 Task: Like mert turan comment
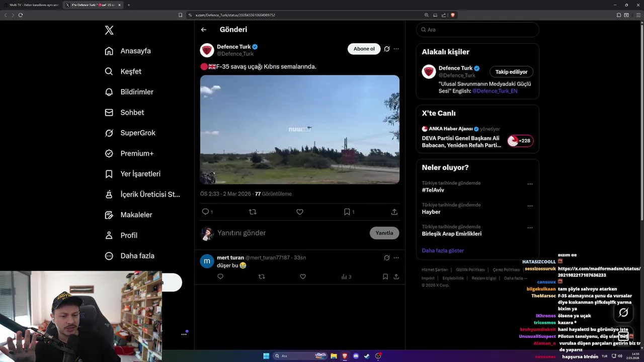click(303, 277)
